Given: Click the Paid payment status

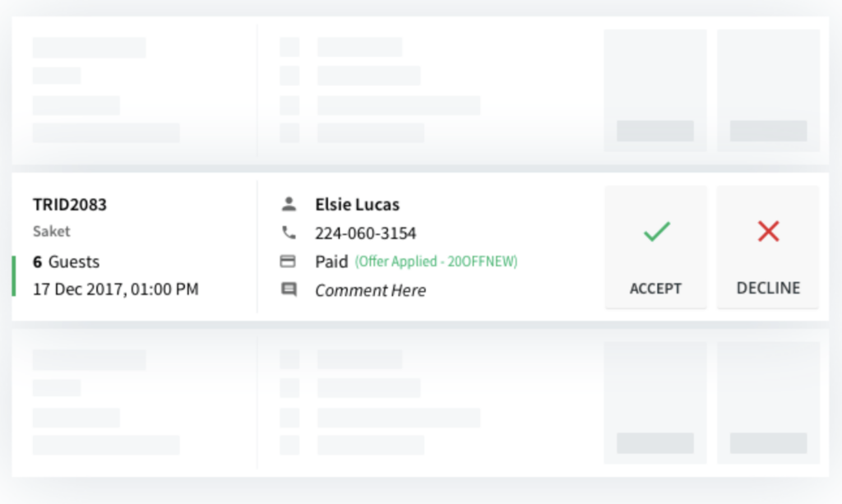Looking at the screenshot, I should [332, 261].
